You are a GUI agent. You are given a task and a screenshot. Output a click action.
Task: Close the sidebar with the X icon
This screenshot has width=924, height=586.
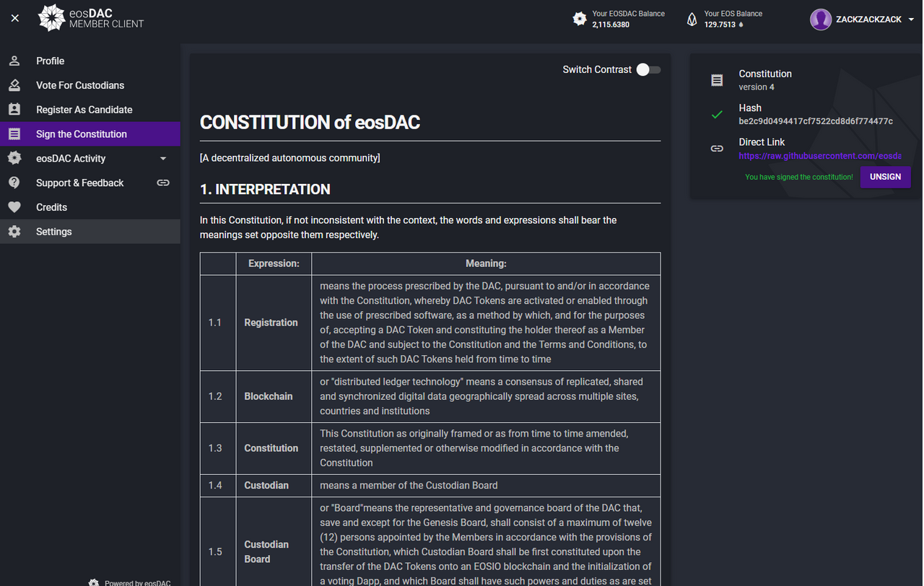(14, 18)
